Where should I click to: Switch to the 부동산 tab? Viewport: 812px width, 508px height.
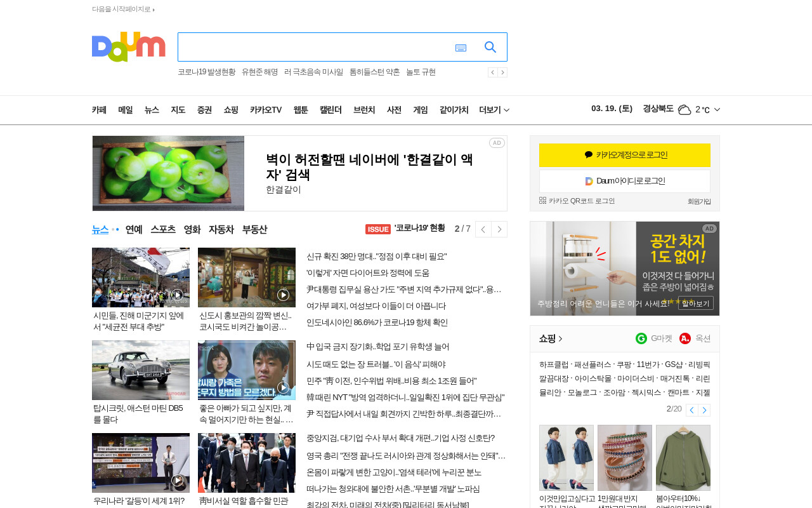click(254, 229)
